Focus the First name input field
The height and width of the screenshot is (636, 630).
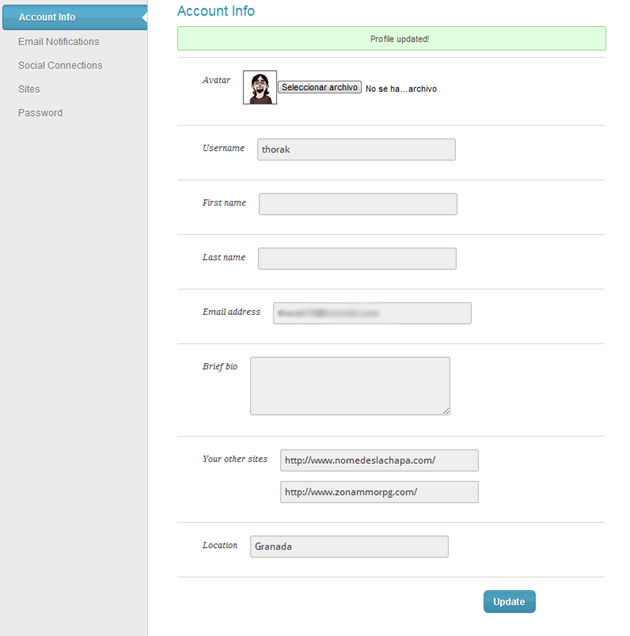(357, 204)
